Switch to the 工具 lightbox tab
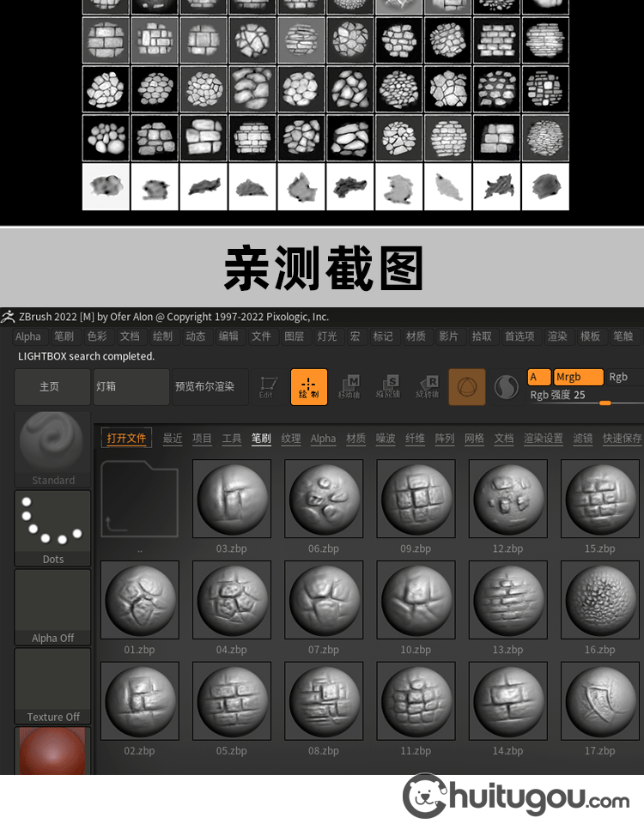Screen dimensions: 644x824 tap(231, 439)
